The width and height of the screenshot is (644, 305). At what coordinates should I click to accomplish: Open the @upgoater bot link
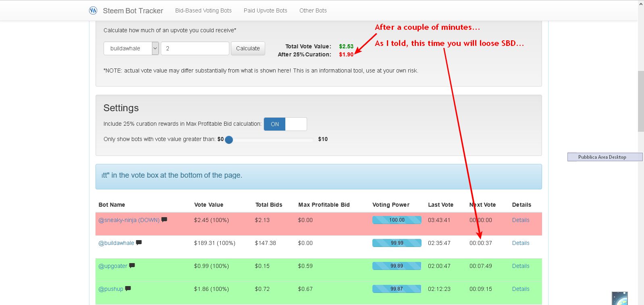pos(113,266)
